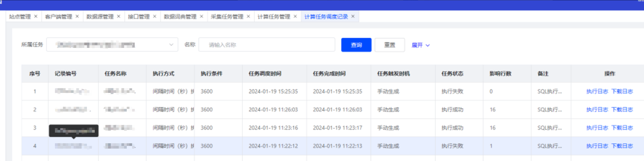
Task: Close the 客户端管理 tab
Action: tap(77, 16)
